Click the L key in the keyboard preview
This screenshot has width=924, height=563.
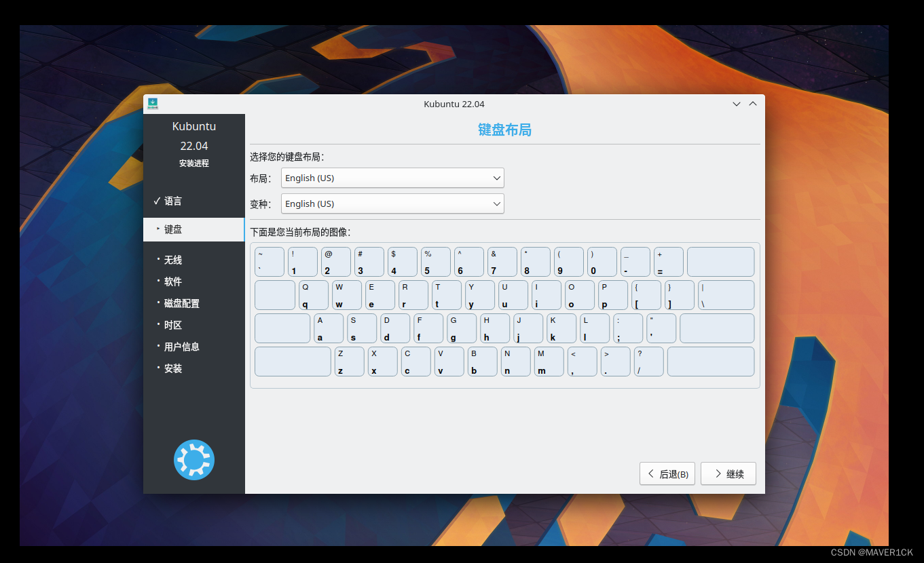[595, 328]
